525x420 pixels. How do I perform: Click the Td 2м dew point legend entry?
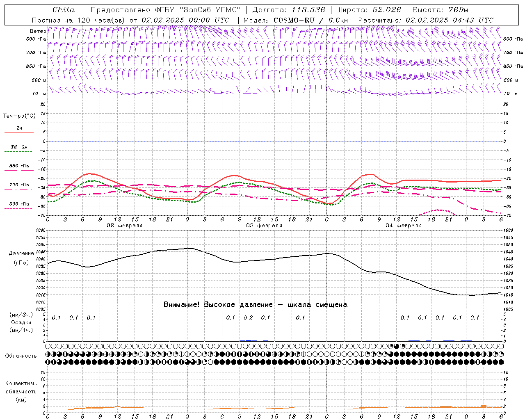pos(19,146)
